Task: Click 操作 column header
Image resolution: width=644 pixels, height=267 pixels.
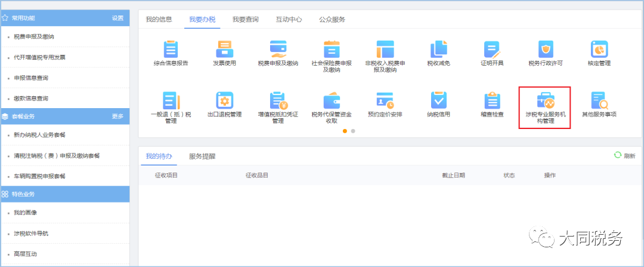Action: point(550,175)
